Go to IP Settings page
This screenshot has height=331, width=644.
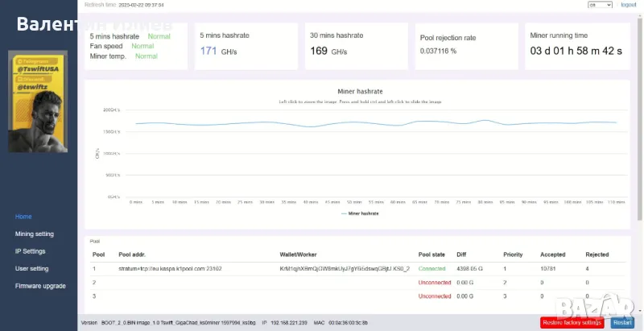click(x=31, y=251)
